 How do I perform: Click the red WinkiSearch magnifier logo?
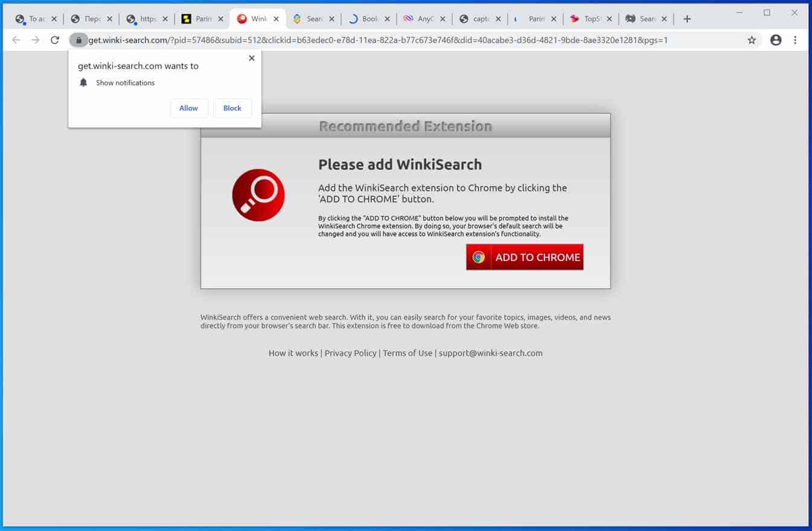click(258, 195)
